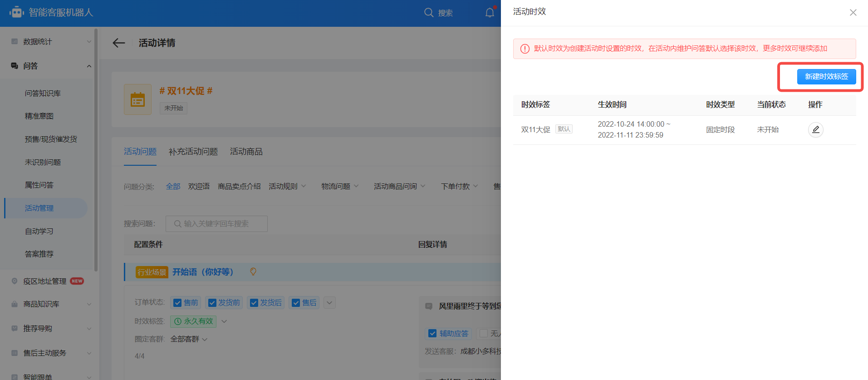This screenshot has width=868, height=380.
Task: Toggle the 辅助应答 checkbox
Action: point(432,333)
